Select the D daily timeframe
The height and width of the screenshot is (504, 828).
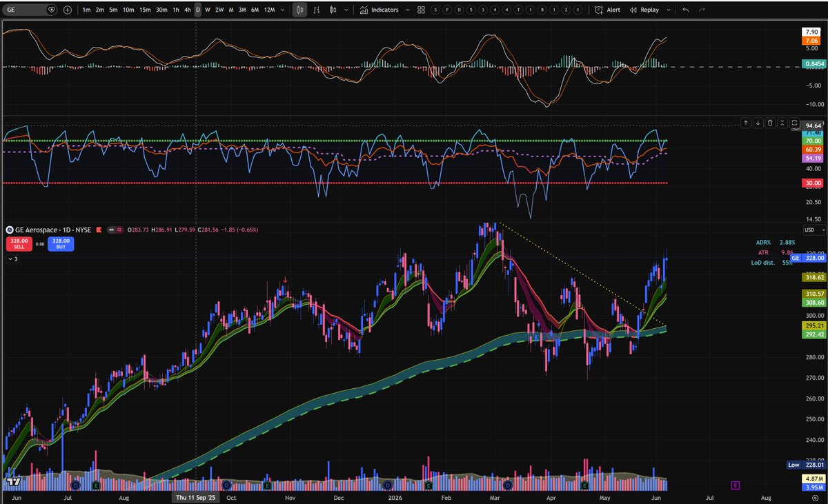pyautogui.click(x=198, y=10)
